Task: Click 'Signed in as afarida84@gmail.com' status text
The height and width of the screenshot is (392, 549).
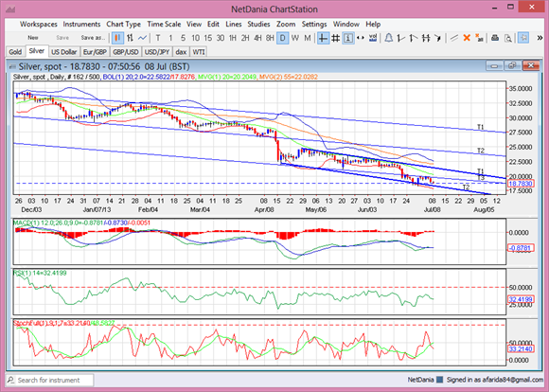Action: [x=495, y=380]
